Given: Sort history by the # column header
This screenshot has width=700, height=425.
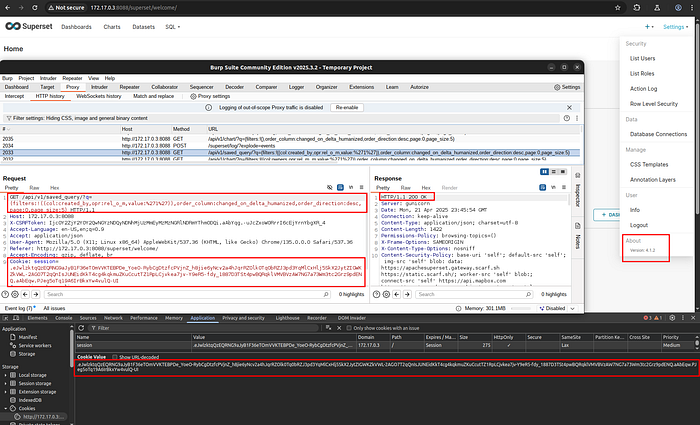Looking at the screenshot, I should pos(60,129).
